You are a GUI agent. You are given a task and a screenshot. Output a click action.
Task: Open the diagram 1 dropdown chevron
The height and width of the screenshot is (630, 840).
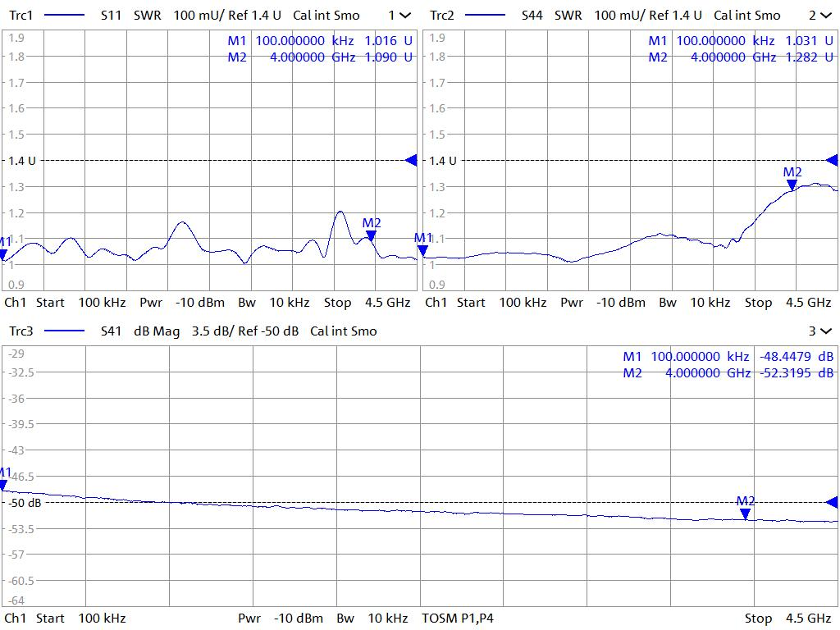pos(405,16)
